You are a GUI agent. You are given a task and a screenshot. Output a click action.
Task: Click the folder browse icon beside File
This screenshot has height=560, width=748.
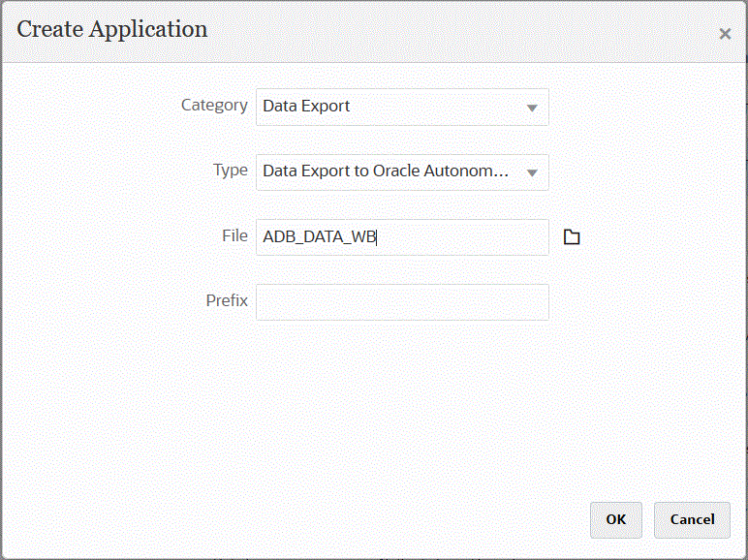pos(572,237)
